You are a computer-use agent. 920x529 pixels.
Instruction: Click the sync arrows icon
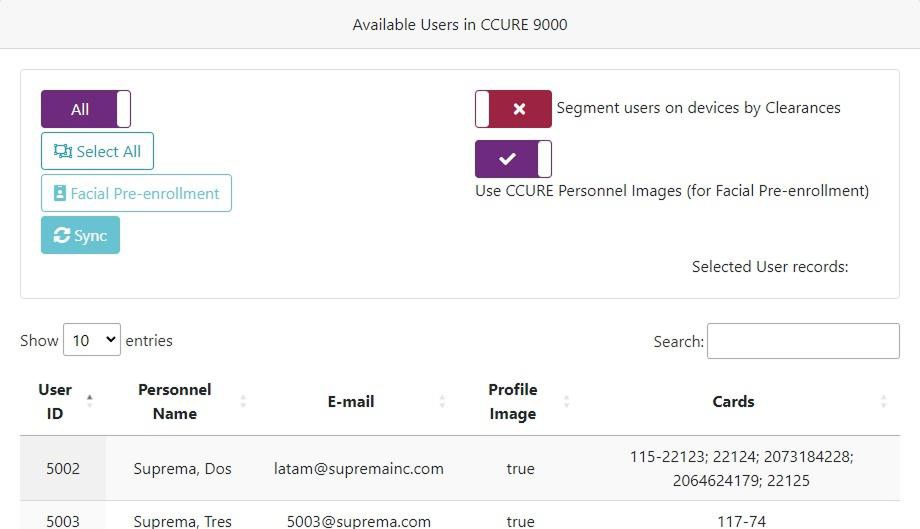62,235
